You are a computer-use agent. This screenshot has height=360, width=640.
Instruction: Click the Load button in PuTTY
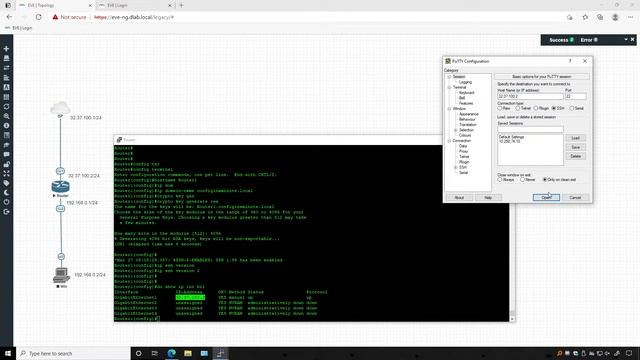(576, 138)
